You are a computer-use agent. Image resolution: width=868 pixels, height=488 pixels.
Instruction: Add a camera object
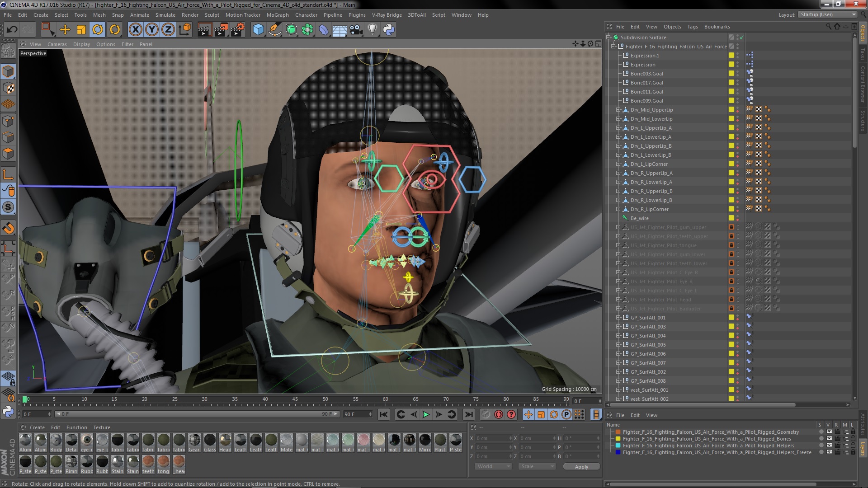[356, 30]
